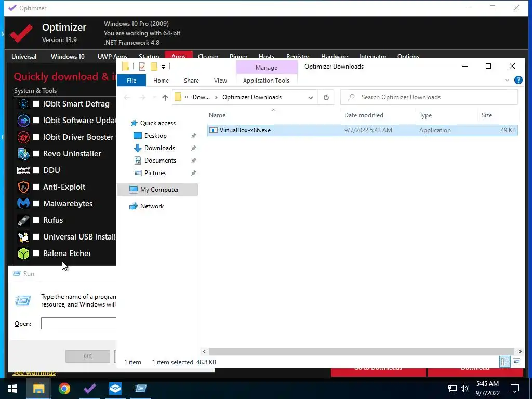Click the IObit Smart Defrag app icon

23,104
